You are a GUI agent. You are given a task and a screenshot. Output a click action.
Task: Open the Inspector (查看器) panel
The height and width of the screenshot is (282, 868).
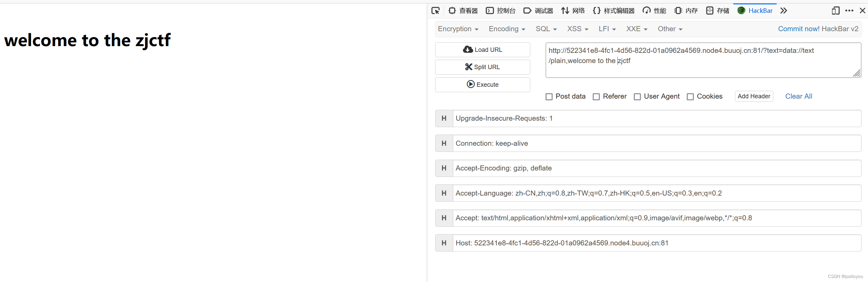(x=463, y=11)
